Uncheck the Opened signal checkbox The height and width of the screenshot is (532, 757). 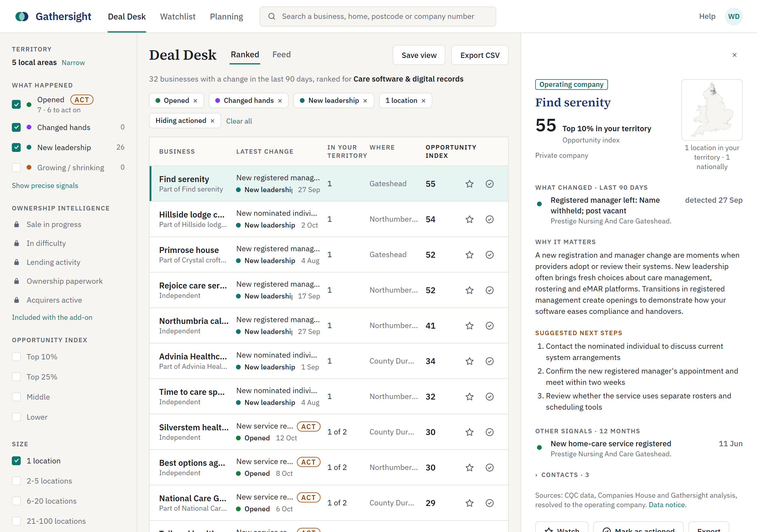(x=16, y=105)
